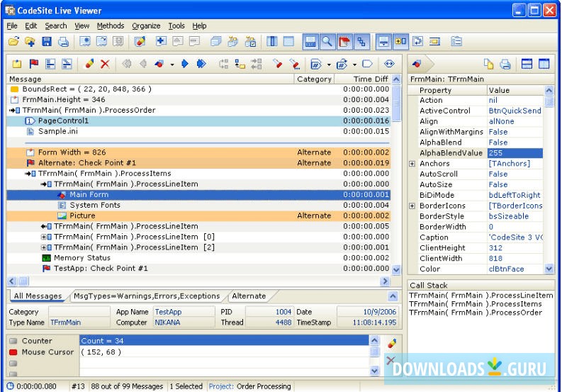Screen dimensions: 562x392
Task: Open the File menu
Action: [12, 26]
